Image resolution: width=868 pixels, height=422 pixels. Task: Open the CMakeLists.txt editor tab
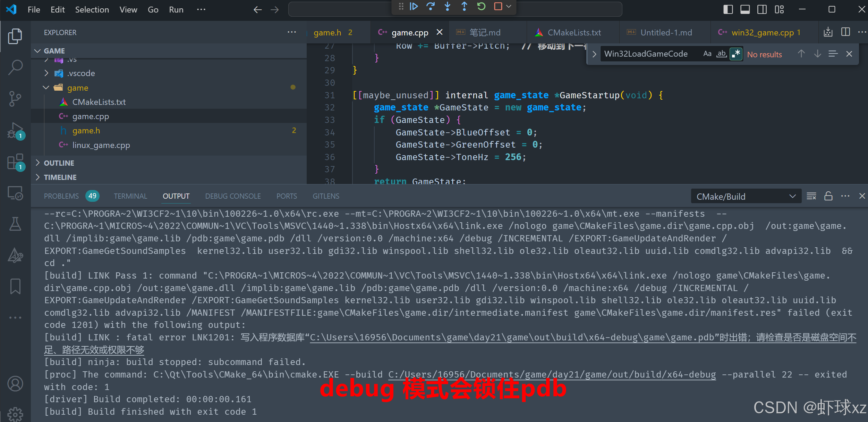pyautogui.click(x=573, y=33)
